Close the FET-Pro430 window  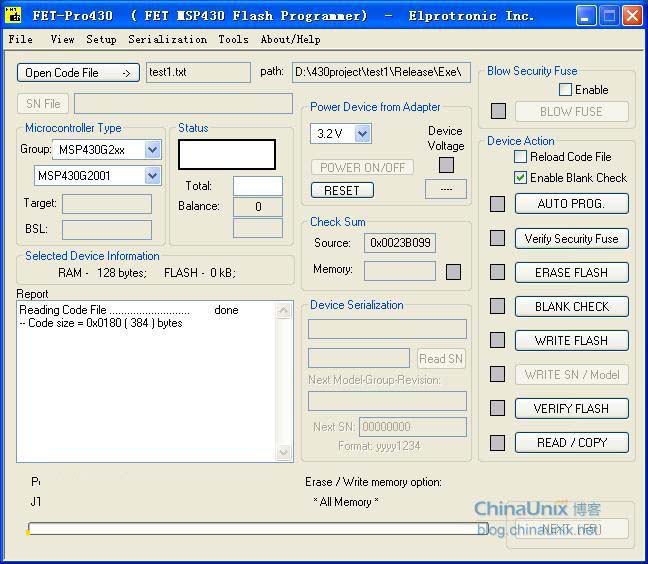click(633, 16)
